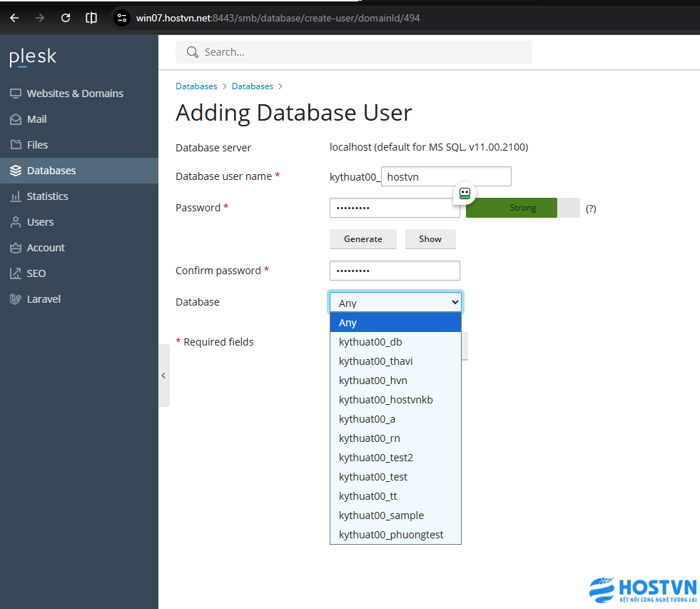Screen dimensions: 700x609
Task: Select kythuat00_db from the list
Action: pos(370,342)
